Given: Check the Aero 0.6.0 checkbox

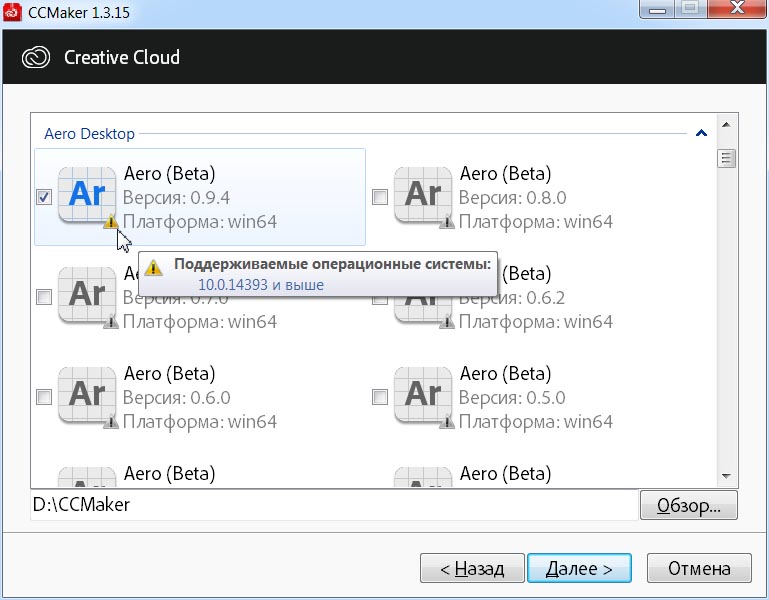Looking at the screenshot, I should tap(44, 397).
